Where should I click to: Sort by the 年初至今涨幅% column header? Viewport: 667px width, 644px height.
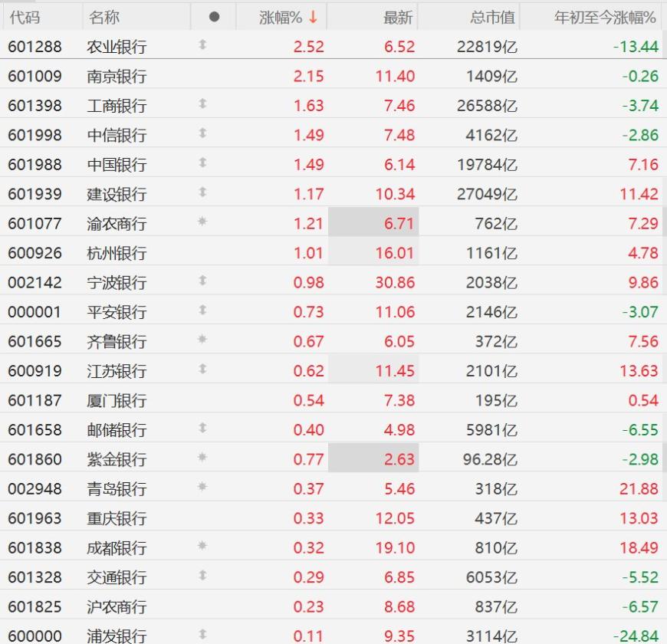point(605,18)
